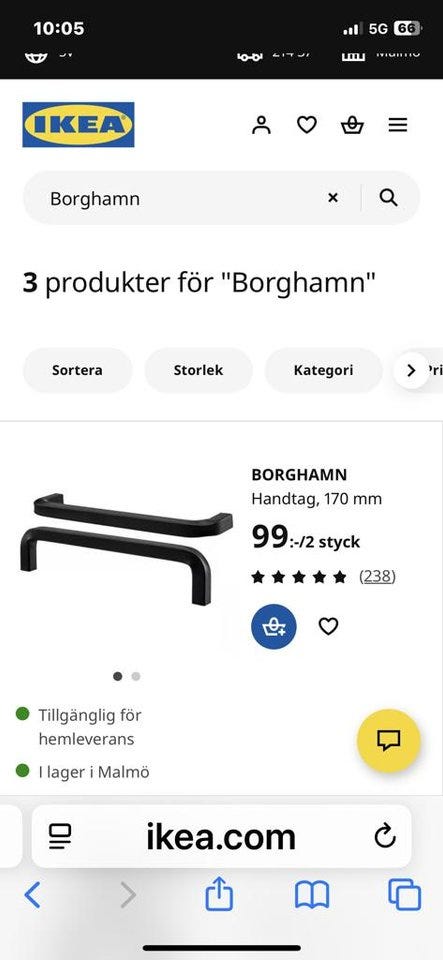Viewport: 443px width, 960px height.
Task: Expand the Sortera filter
Action: (x=77, y=370)
